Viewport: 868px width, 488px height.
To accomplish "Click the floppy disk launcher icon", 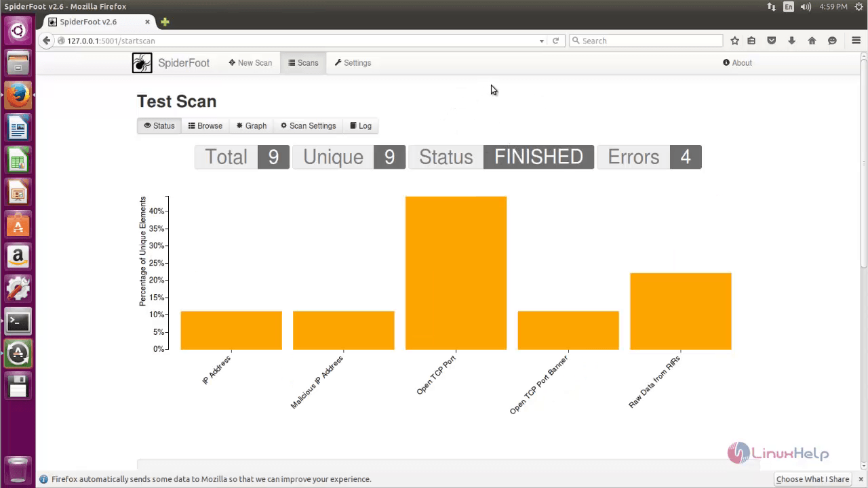I will 18,386.
